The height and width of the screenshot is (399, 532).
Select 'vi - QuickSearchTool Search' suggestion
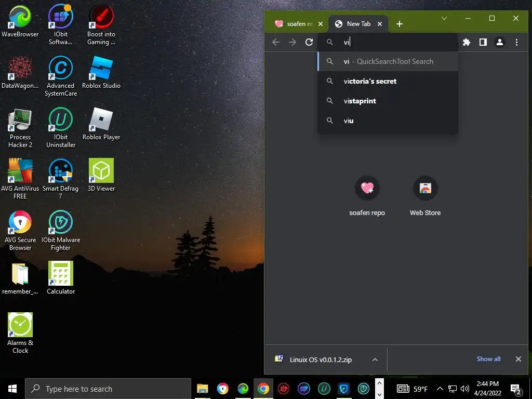388,61
